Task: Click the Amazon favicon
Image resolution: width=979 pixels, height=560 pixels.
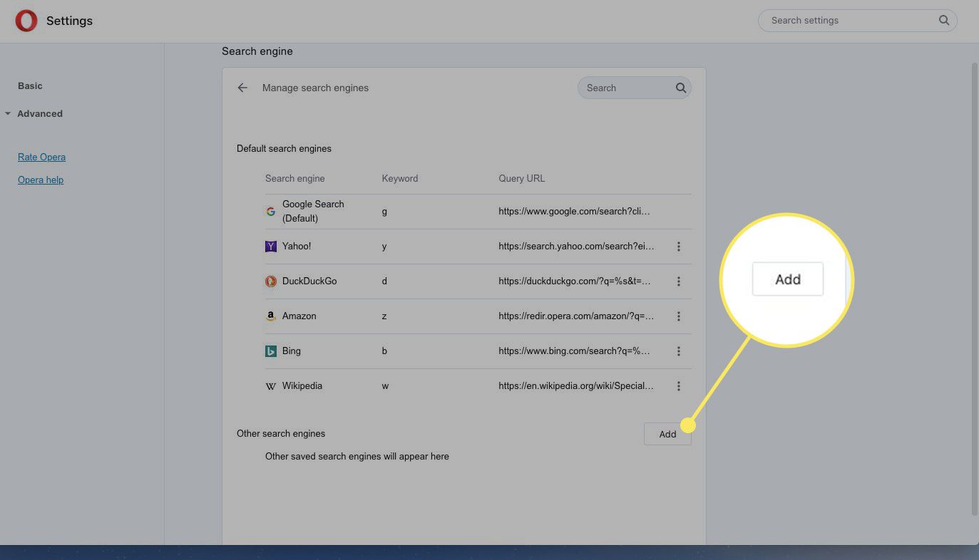Action: click(270, 316)
